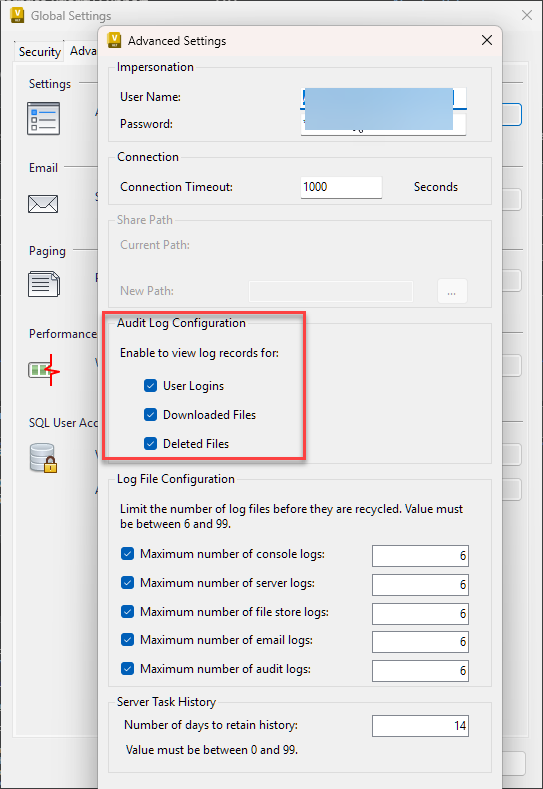Click the 'Audit Log Configuration' group label
The image size is (543, 789).
pyautogui.click(x=181, y=323)
